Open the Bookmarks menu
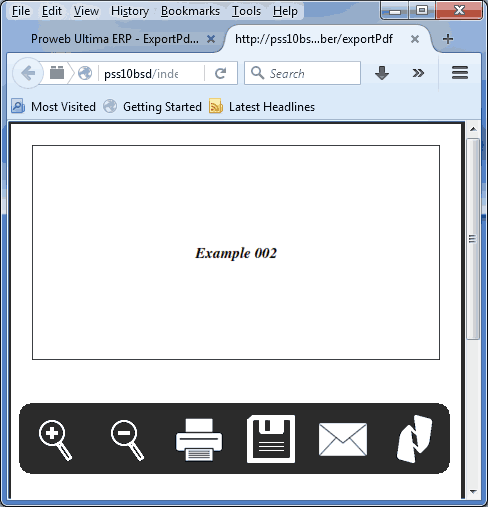This screenshot has width=488, height=507. 190,11
